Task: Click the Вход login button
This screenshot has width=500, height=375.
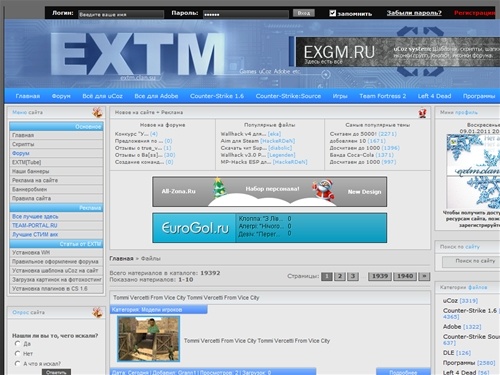Action: [x=304, y=13]
